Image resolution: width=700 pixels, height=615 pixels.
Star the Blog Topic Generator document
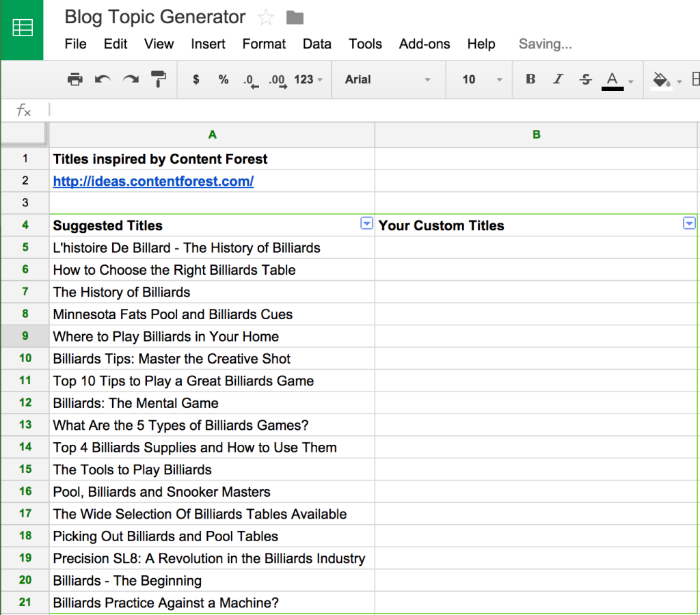(266, 18)
